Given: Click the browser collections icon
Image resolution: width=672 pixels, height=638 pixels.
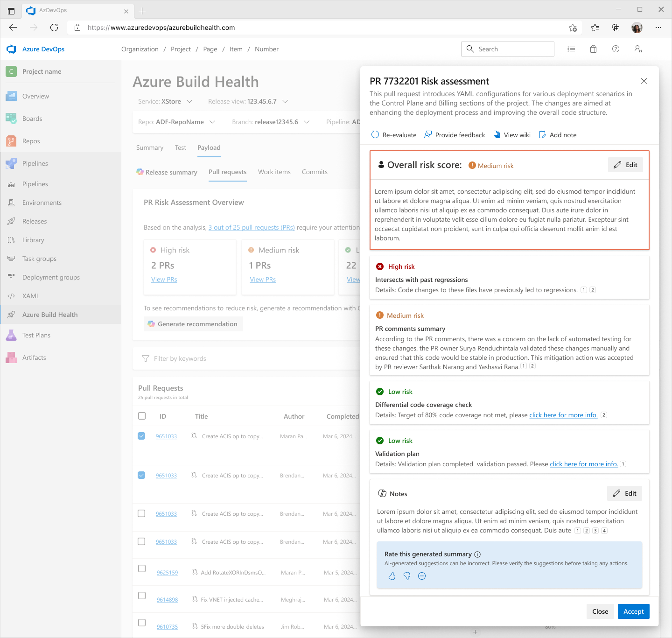Looking at the screenshot, I should tap(616, 28).
